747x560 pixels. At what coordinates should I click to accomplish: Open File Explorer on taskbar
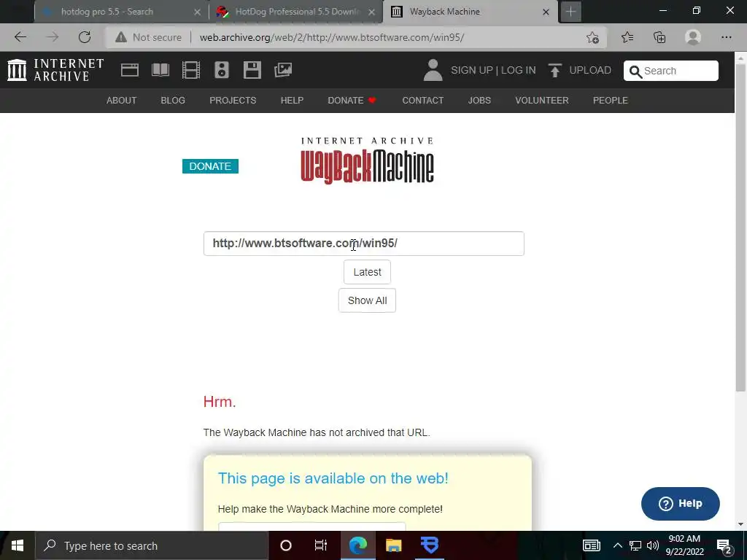point(393,545)
